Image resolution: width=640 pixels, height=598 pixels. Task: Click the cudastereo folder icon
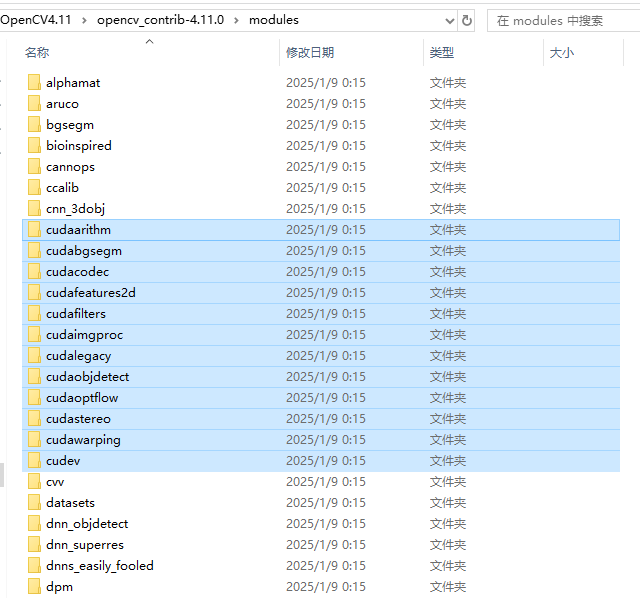[34, 418]
